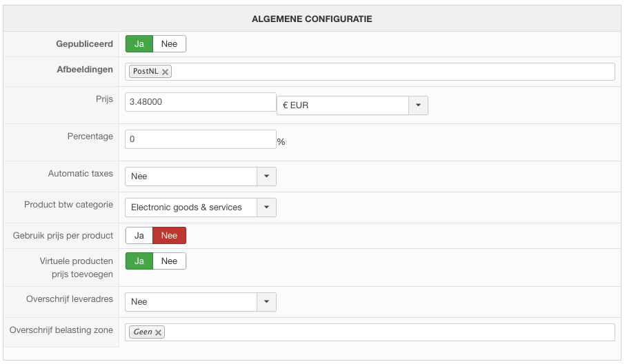Set Gepubliceerd to Nee

(169, 44)
